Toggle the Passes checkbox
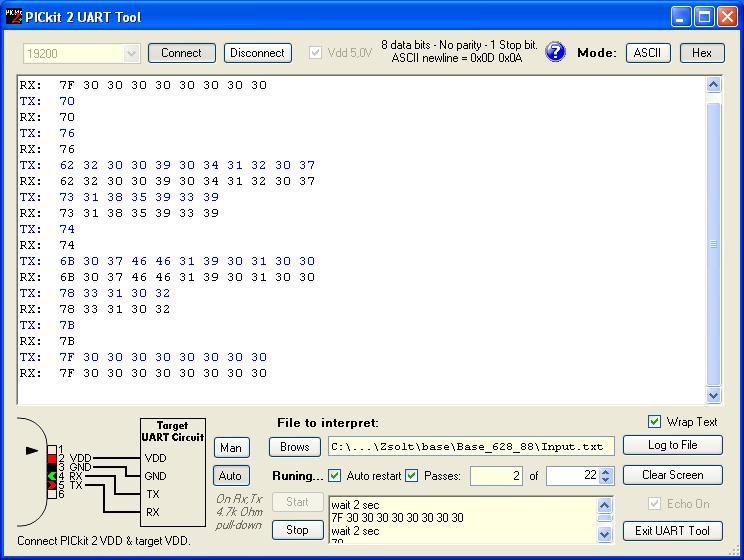 point(411,476)
